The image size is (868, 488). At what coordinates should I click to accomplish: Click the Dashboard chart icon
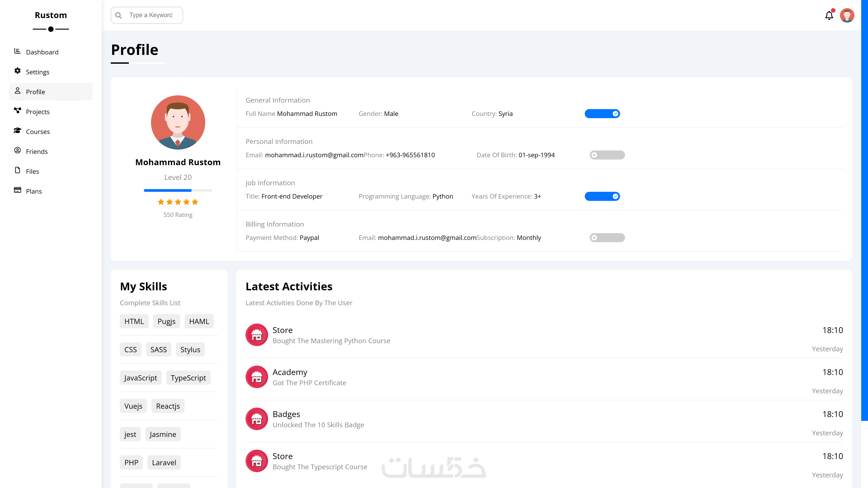coord(17,51)
